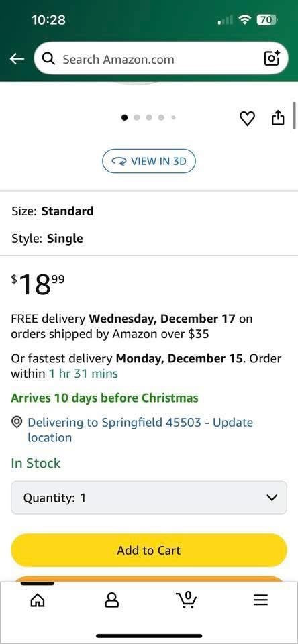
Task: Select the second image carousel dot
Action: coord(137,117)
